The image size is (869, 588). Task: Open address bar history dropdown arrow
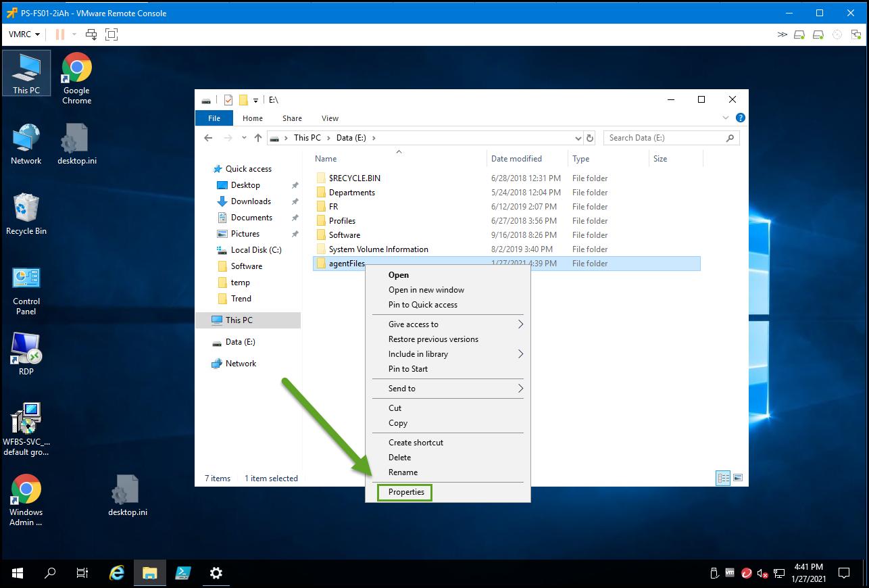tap(578, 138)
